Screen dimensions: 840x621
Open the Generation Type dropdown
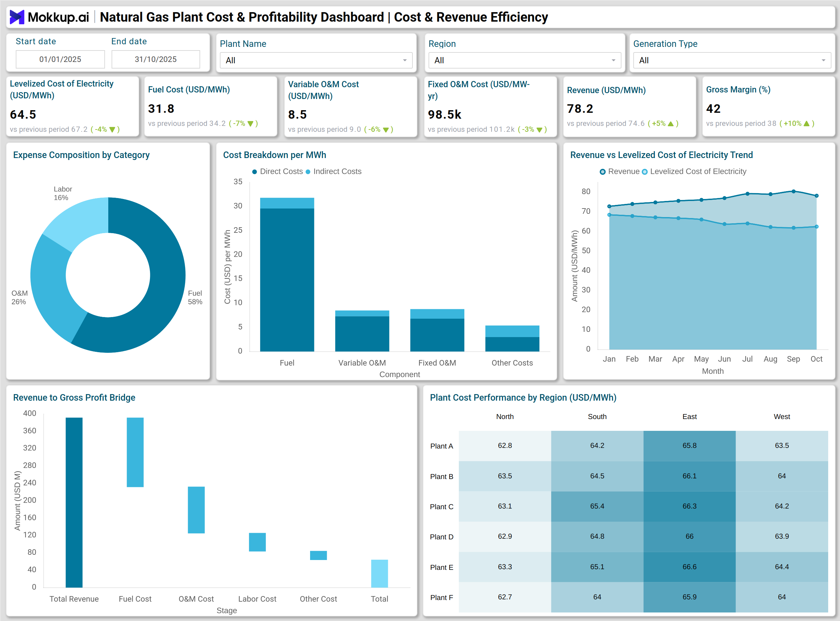(x=732, y=60)
